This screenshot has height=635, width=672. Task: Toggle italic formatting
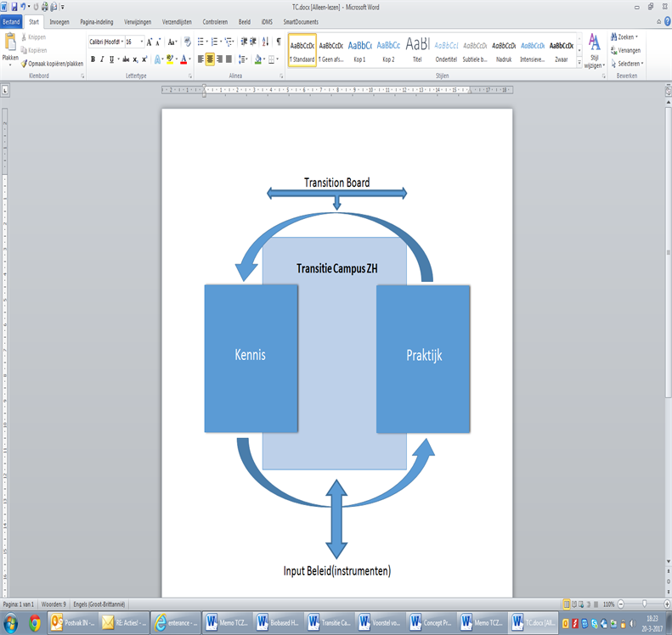click(103, 59)
